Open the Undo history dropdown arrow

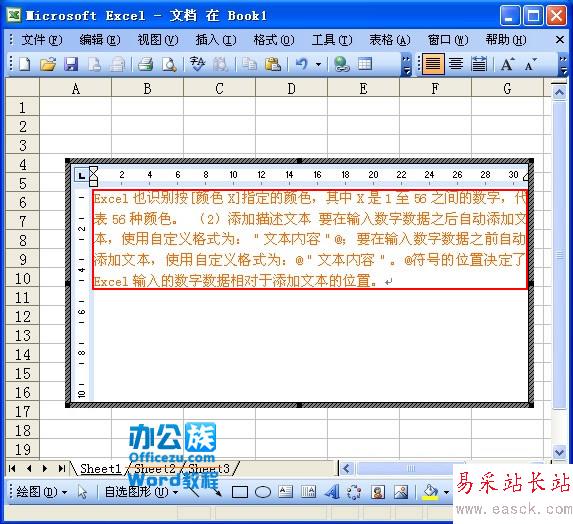click(318, 65)
